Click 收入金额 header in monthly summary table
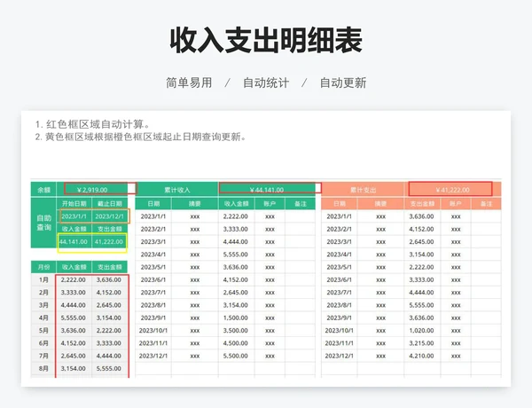 coord(74,267)
